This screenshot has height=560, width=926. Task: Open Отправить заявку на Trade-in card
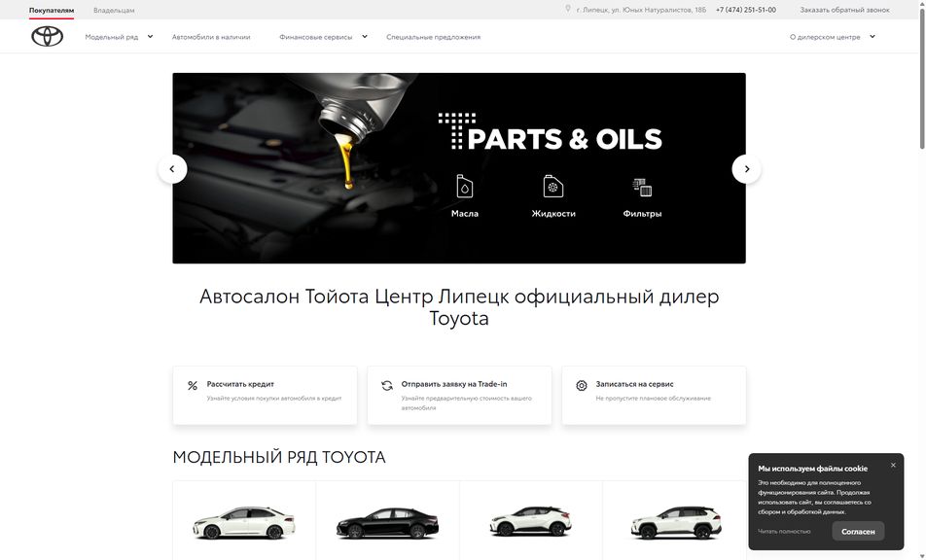[459, 395]
